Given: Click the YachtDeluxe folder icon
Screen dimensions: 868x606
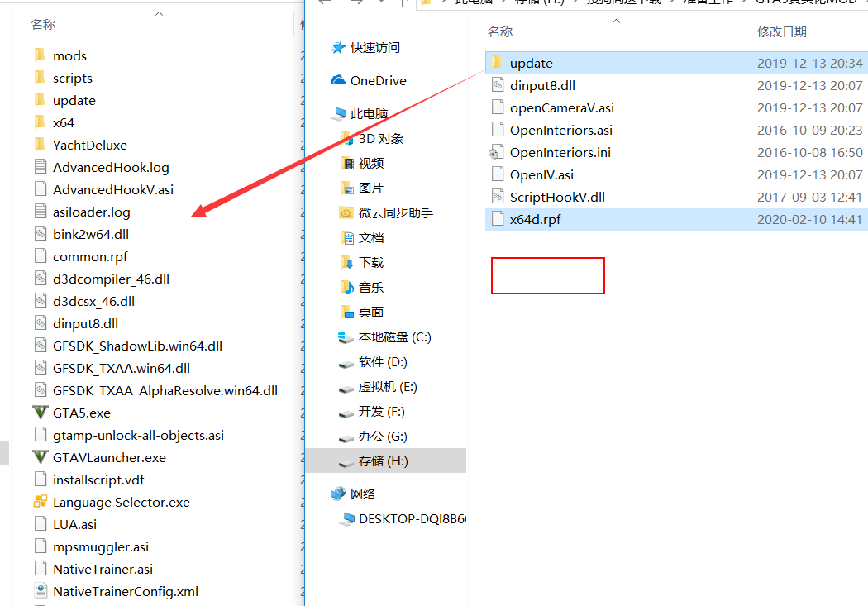Looking at the screenshot, I should click(40, 145).
